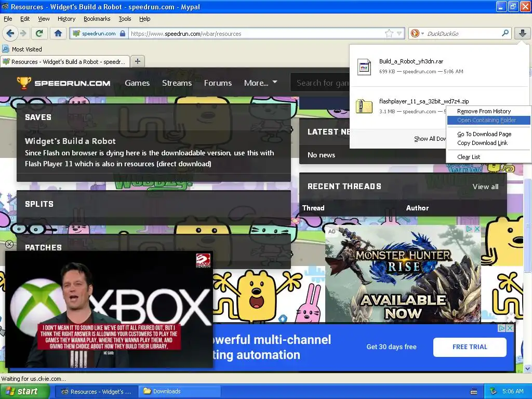
Task: Open the Widget's Build a Robot save resource
Action: [x=70, y=141]
